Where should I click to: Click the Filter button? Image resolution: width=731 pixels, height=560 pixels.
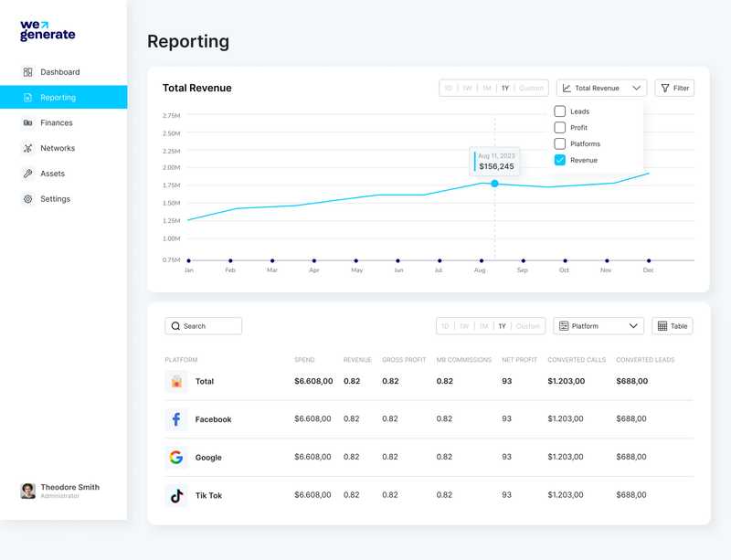tap(674, 88)
